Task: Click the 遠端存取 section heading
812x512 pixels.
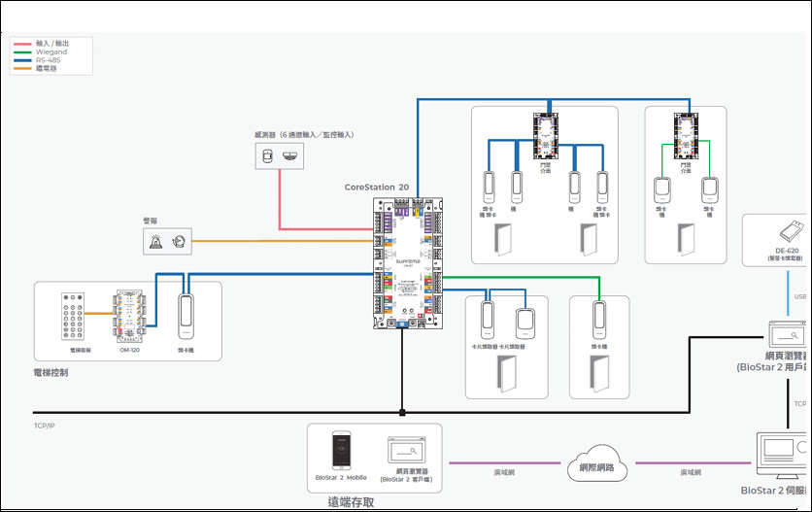Action: point(351,502)
